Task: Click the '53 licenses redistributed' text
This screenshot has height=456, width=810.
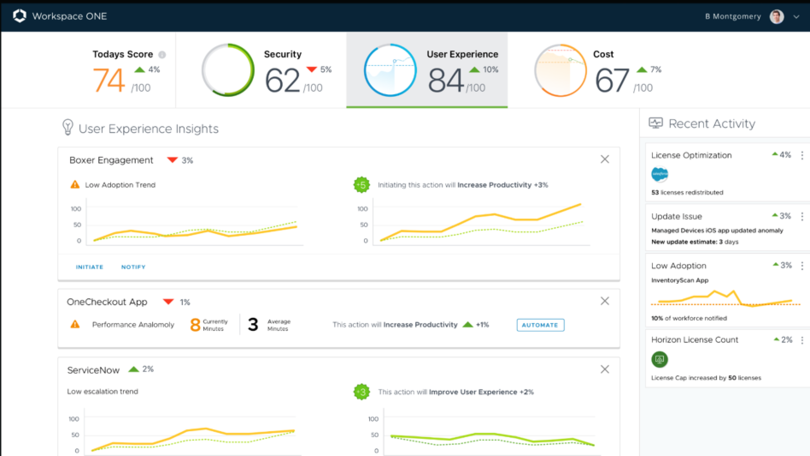Action: click(x=687, y=193)
